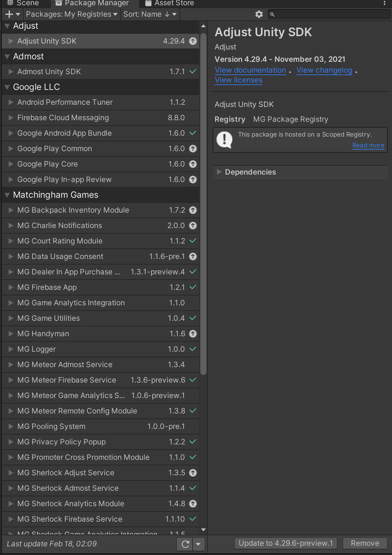
Task: Switch to the Scene tab
Action: 23,3
